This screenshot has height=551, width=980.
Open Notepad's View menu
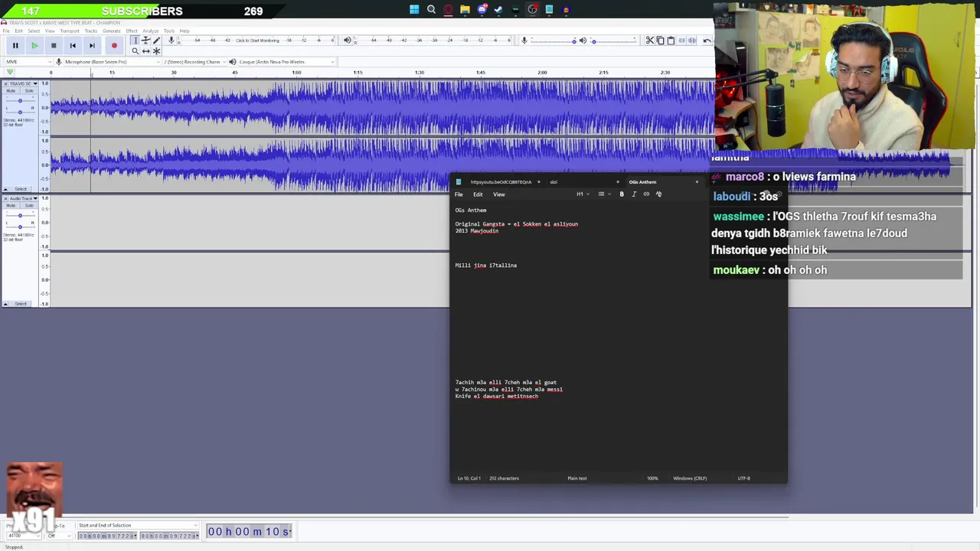coord(499,194)
